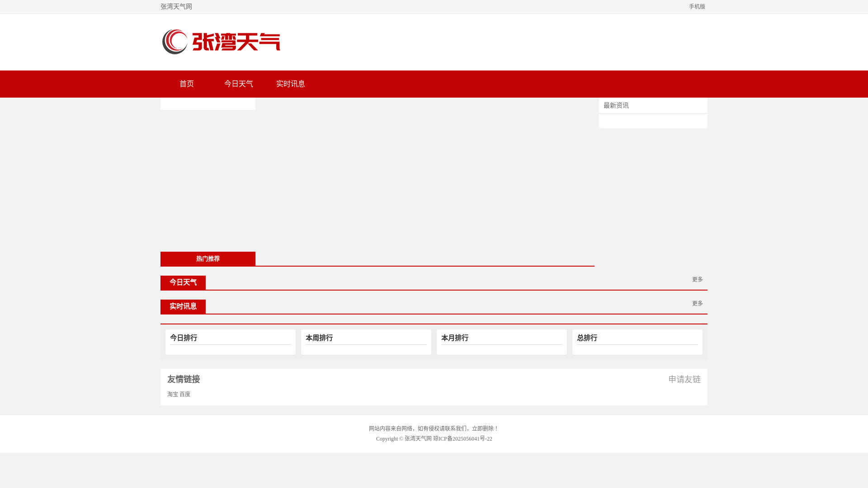This screenshot has width=868, height=488.
Task: Click the 本周排行 ranking heading
Action: (x=319, y=338)
